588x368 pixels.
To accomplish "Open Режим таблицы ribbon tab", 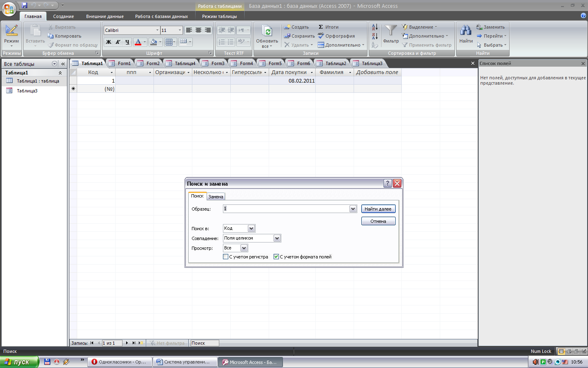I will [219, 16].
